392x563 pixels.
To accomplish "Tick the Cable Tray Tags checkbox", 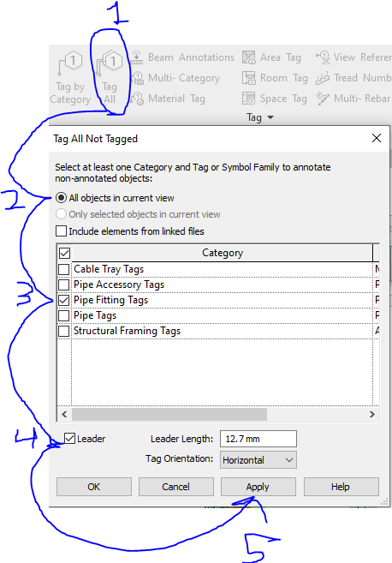I will click(64, 269).
